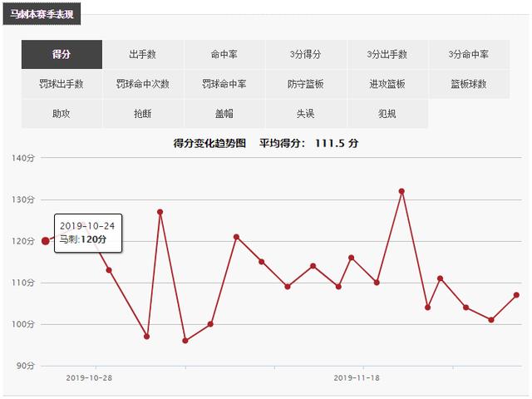
Task: Click the tooltip showing 马刺:120分
Action: (88, 233)
